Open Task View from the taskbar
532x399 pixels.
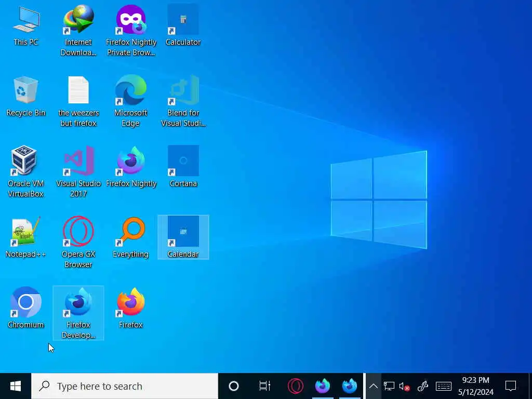(264, 386)
